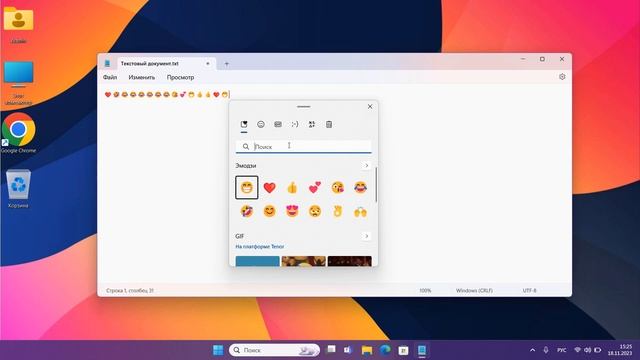Open the Windows Start menu
This screenshot has height=360, width=640.
(218, 350)
